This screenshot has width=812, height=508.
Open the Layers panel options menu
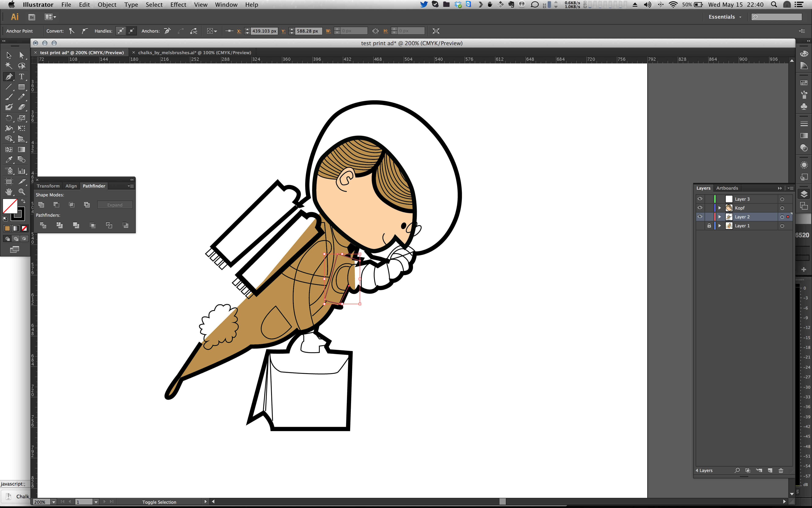coord(790,188)
